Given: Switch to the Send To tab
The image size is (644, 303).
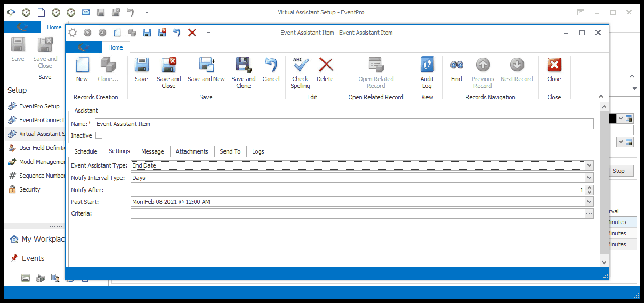Looking at the screenshot, I should tap(230, 151).
